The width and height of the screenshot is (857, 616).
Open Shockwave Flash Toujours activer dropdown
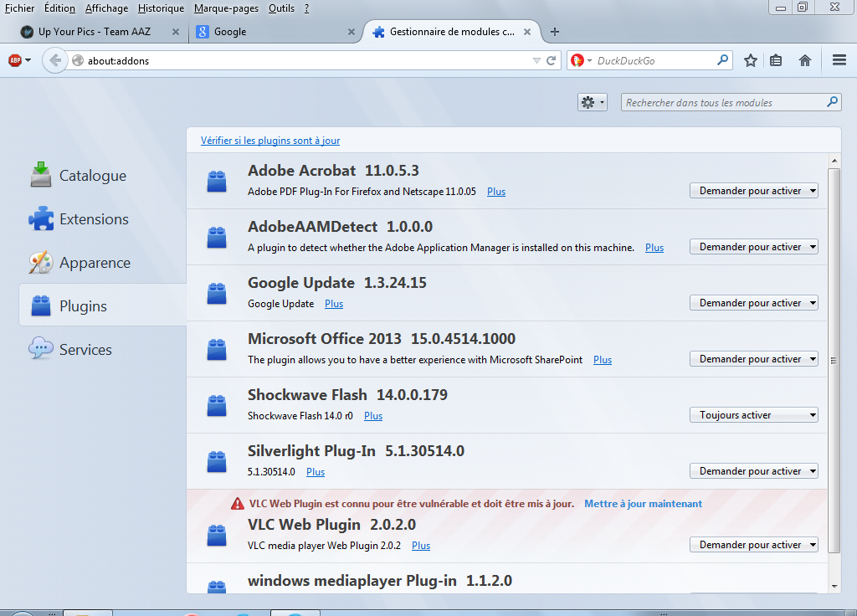pyautogui.click(x=754, y=415)
